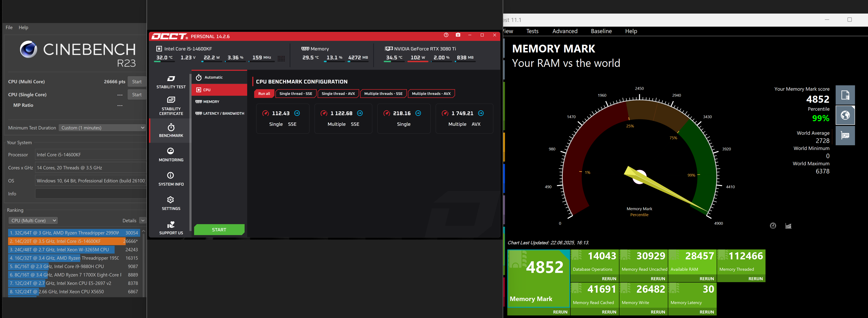Viewport: 868px width, 318px height.
Task: Start Cinebench CPU Single Core test
Action: tap(136, 95)
